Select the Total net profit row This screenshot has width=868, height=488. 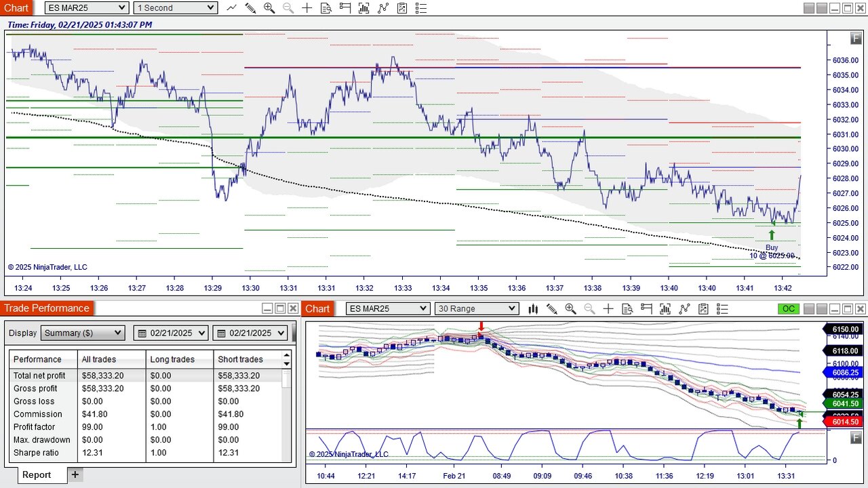click(x=146, y=375)
